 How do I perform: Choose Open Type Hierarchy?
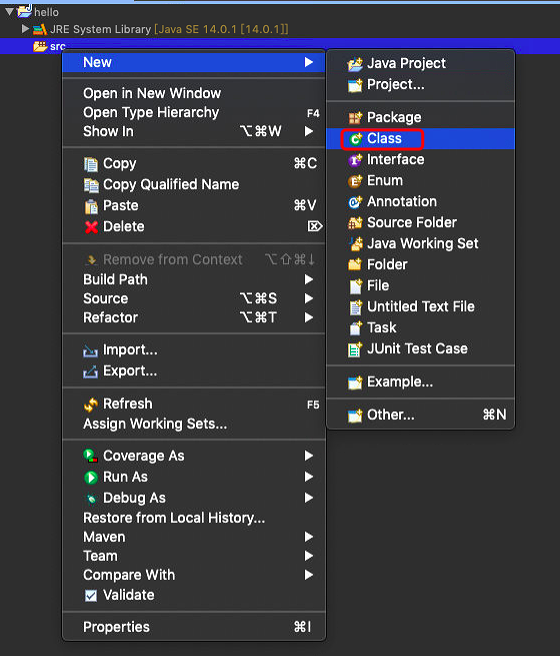(193, 113)
